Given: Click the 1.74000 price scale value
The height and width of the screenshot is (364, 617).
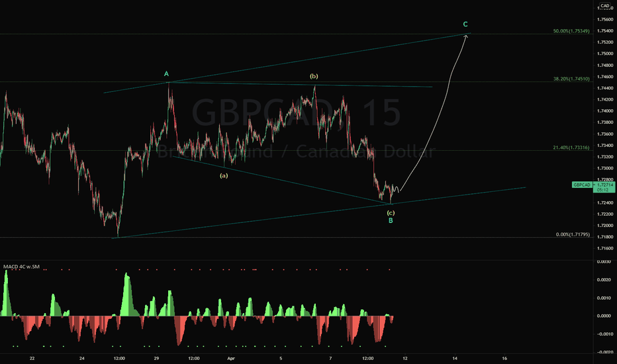Looking at the screenshot, I should 605,111.
